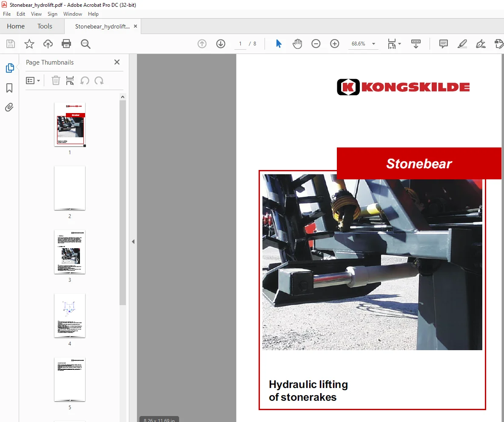The width and height of the screenshot is (504, 422).
Task: Click the stonerake photo on page
Action: coord(372,262)
